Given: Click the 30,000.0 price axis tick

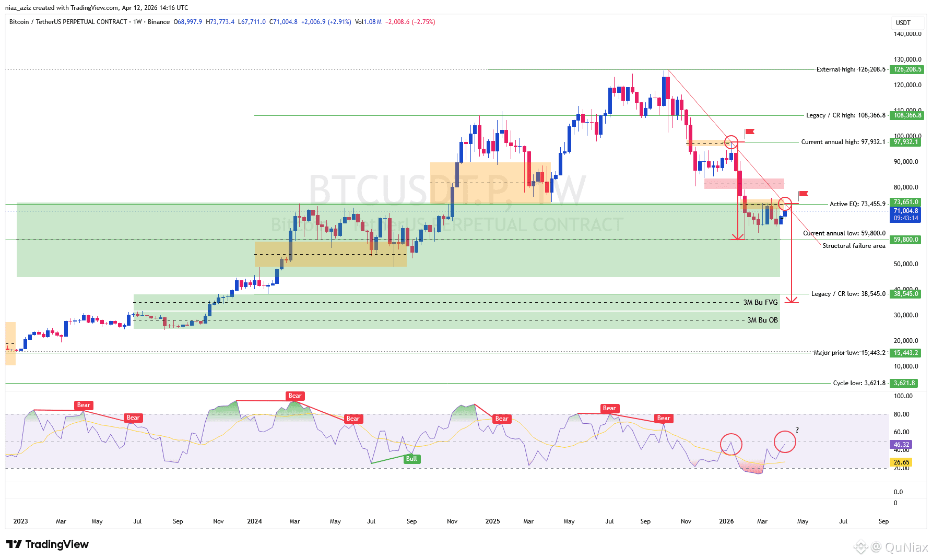Looking at the screenshot, I should [x=906, y=315].
